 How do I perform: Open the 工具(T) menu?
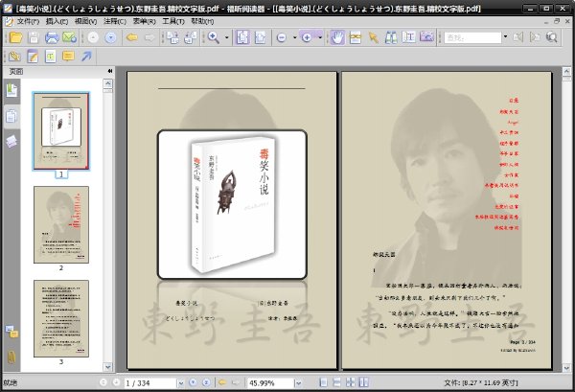click(x=173, y=21)
